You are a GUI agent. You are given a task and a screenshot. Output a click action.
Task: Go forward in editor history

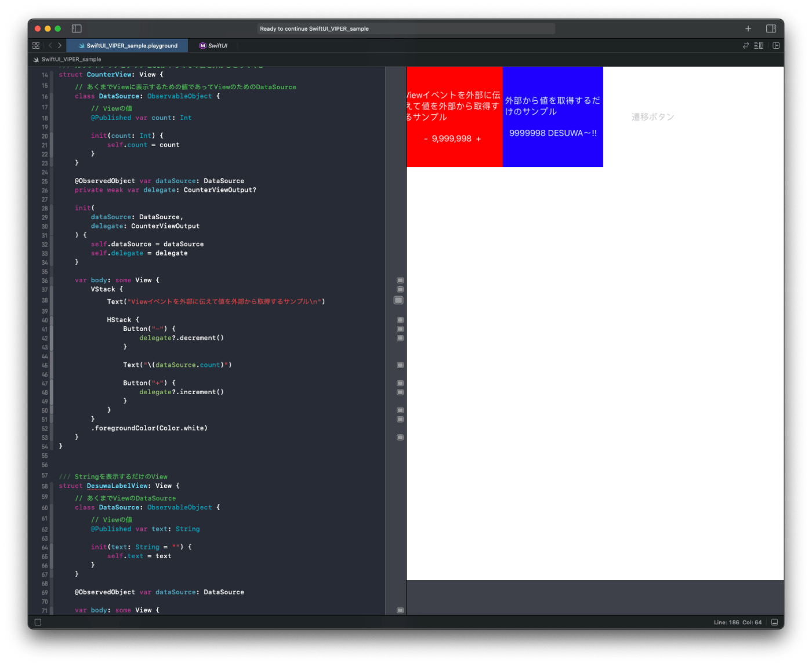click(60, 45)
